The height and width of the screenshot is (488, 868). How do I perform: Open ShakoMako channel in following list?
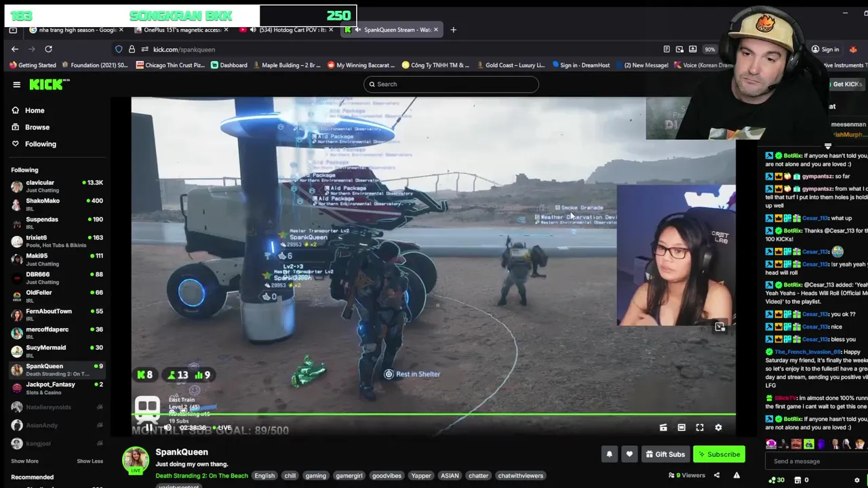[x=57, y=204]
